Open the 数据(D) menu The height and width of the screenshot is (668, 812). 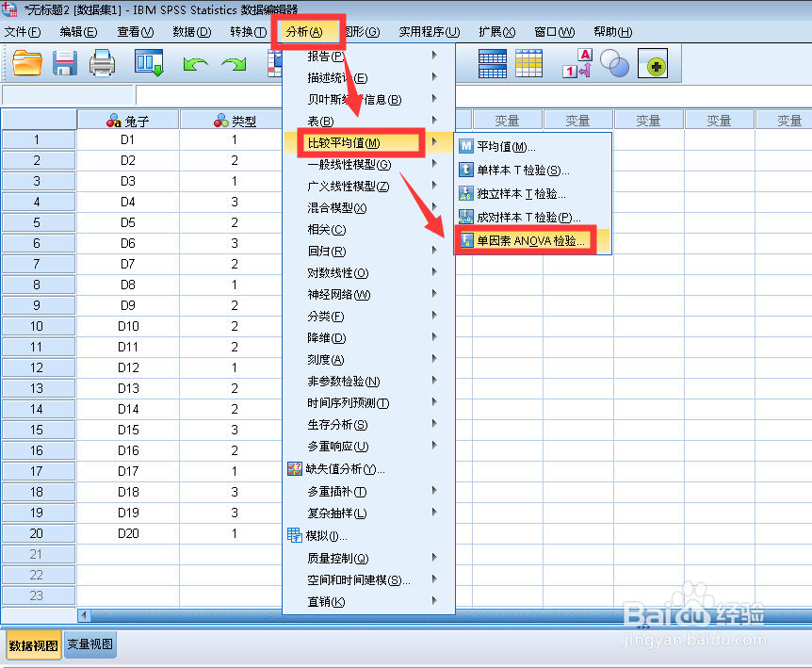point(192,32)
